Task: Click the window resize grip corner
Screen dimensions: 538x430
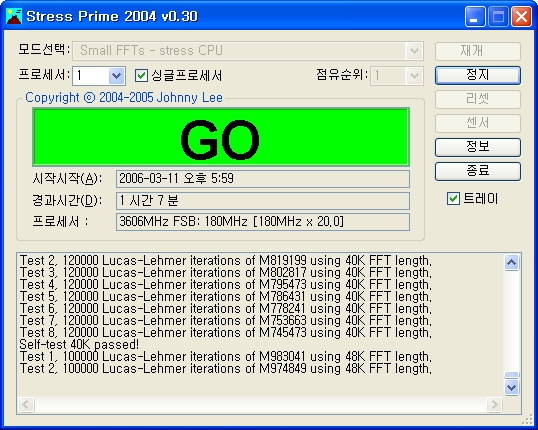Action: 527,419
